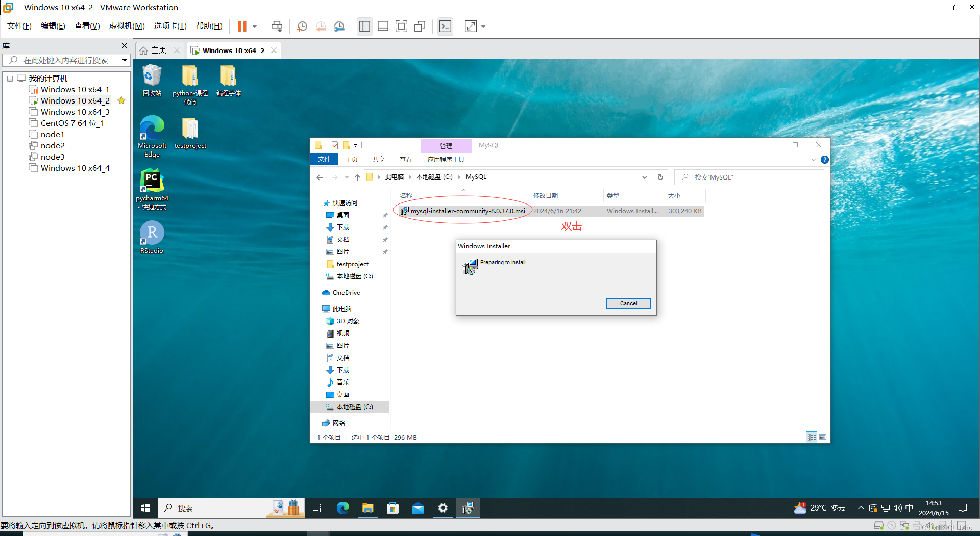Sort files by 大小 column header
The width and height of the screenshot is (980, 536).
(x=674, y=195)
